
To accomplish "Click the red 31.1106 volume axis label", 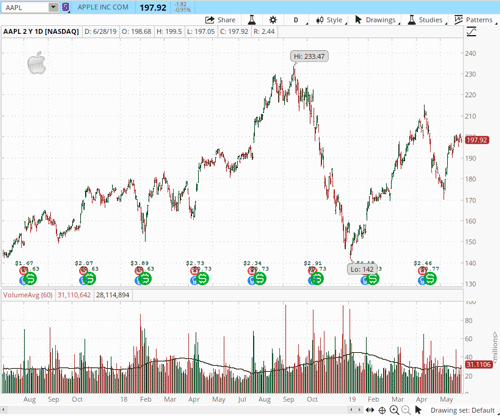I will click(479, 364).
